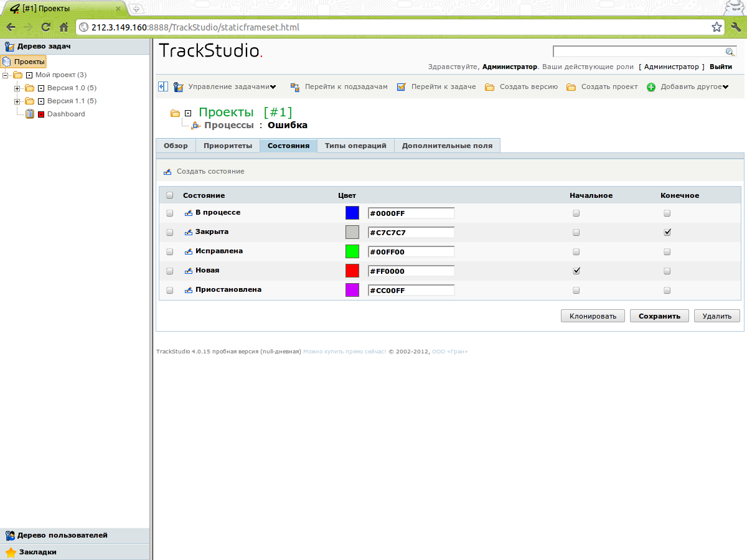This screenshot has height=560, width=747.
Task: Click the Процессы icon in the page header
Action: 195,125
